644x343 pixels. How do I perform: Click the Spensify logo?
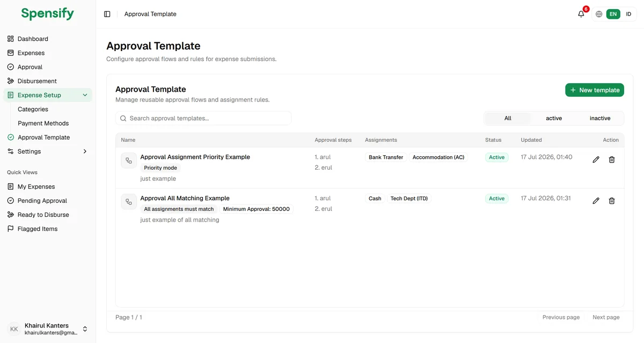pyautogui.click(x=48, y=14)
